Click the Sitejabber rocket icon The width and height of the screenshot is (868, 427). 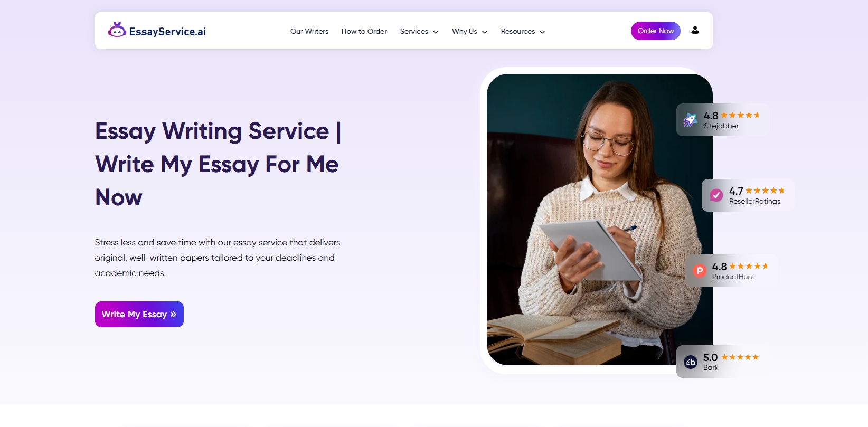click(x=690, y=120)
